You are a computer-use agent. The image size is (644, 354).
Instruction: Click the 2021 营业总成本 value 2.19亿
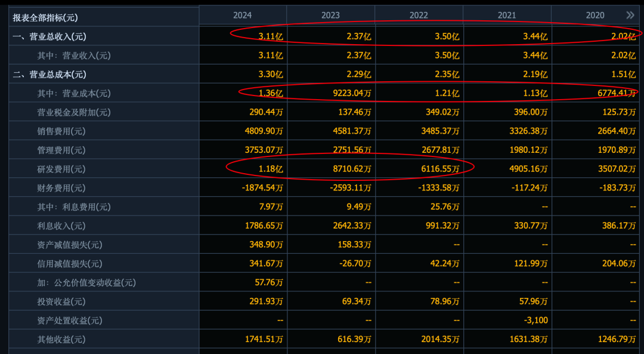[x=535, y=75]
